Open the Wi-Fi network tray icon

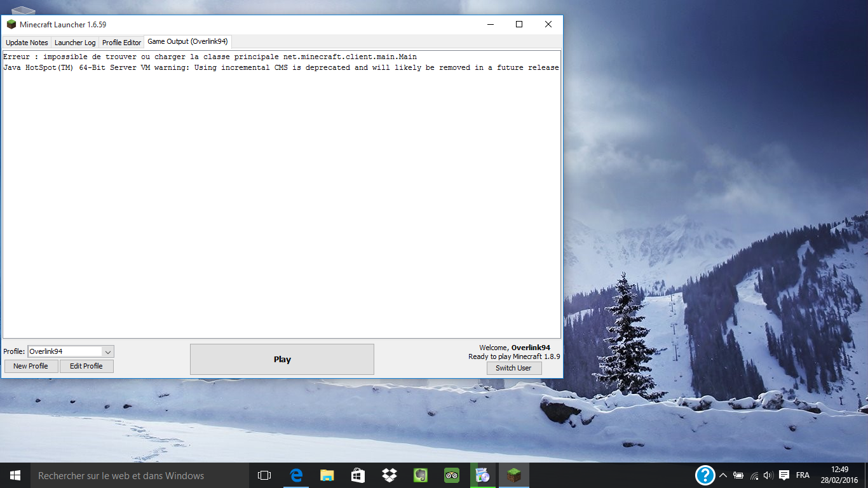click(754, 475)
